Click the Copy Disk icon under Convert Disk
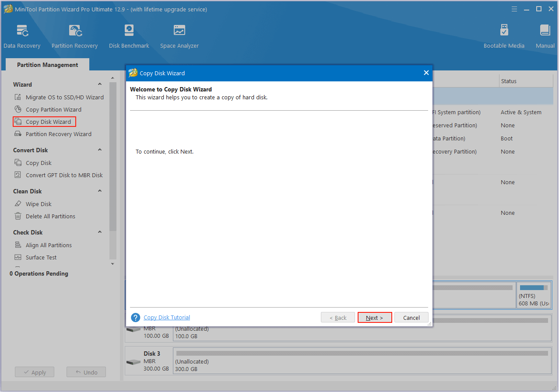 18,163
